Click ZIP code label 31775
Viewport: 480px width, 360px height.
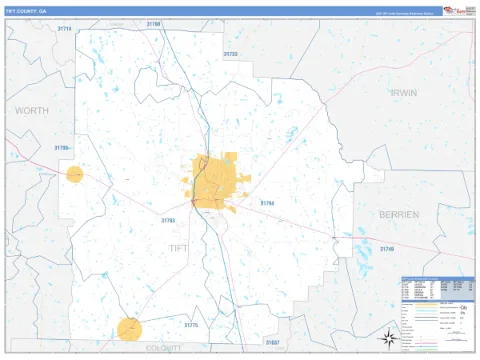[191, 325]
